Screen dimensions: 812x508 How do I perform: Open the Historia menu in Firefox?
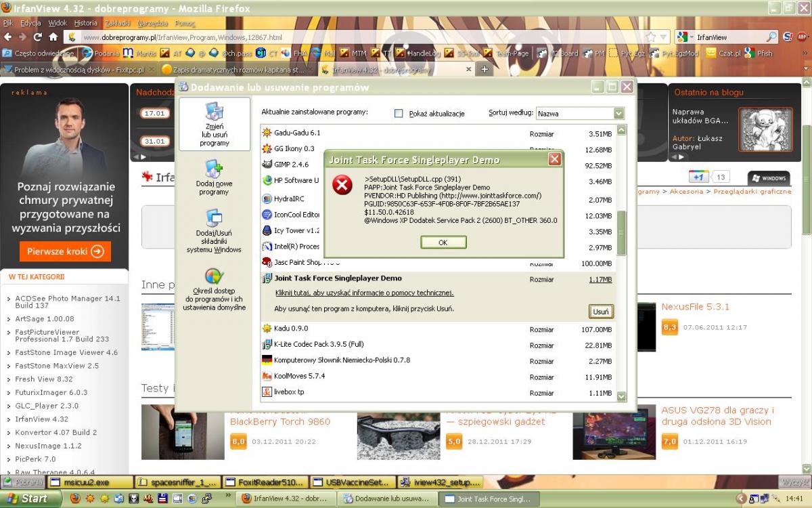(86, 23)
